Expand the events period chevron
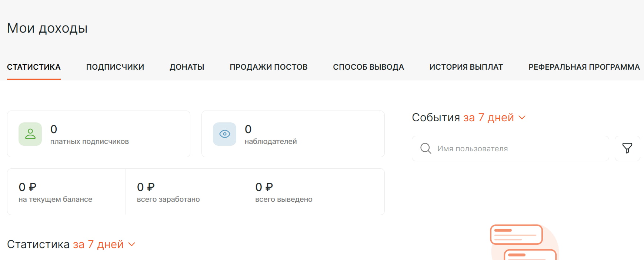 pyautogui.click(x=522, y=118)
